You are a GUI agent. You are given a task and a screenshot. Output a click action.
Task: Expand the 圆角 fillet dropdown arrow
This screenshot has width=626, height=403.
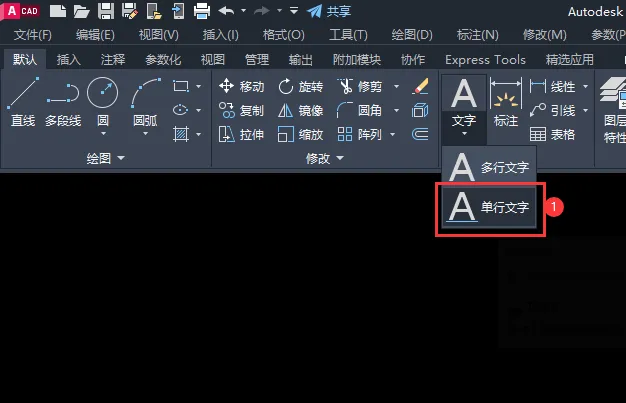point(396,110)
